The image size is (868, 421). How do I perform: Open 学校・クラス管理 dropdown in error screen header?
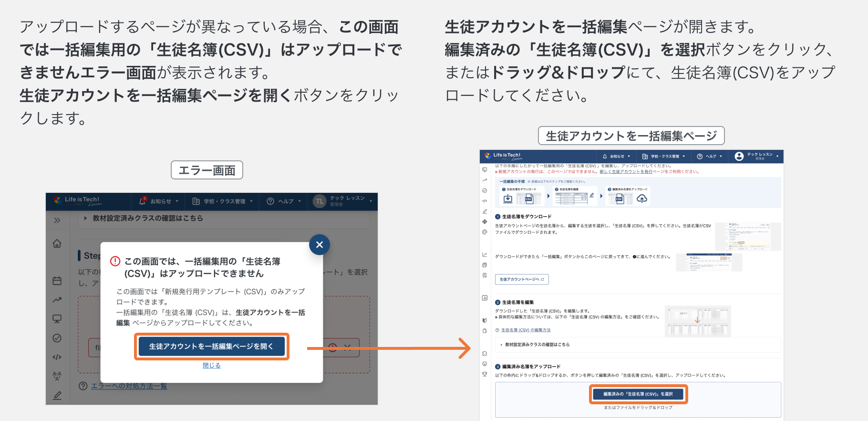pyautogui.click(x=222, y=201)
